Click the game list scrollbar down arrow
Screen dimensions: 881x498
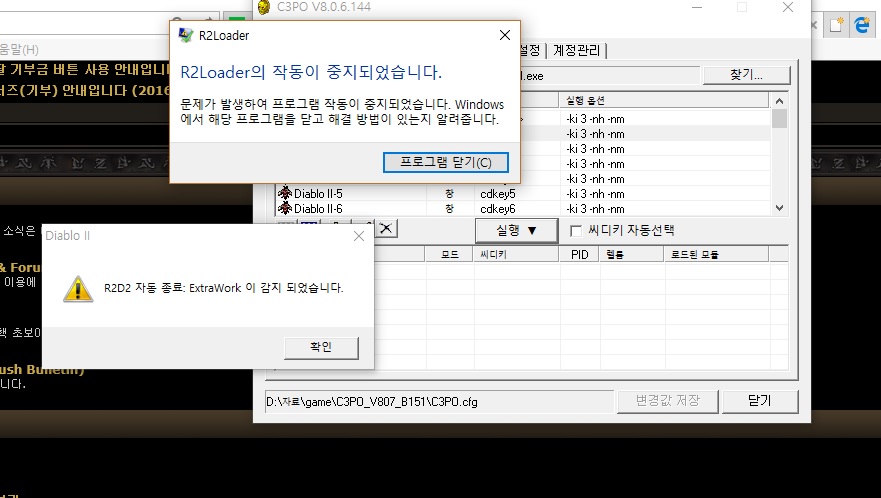click(x=779, y=208)
